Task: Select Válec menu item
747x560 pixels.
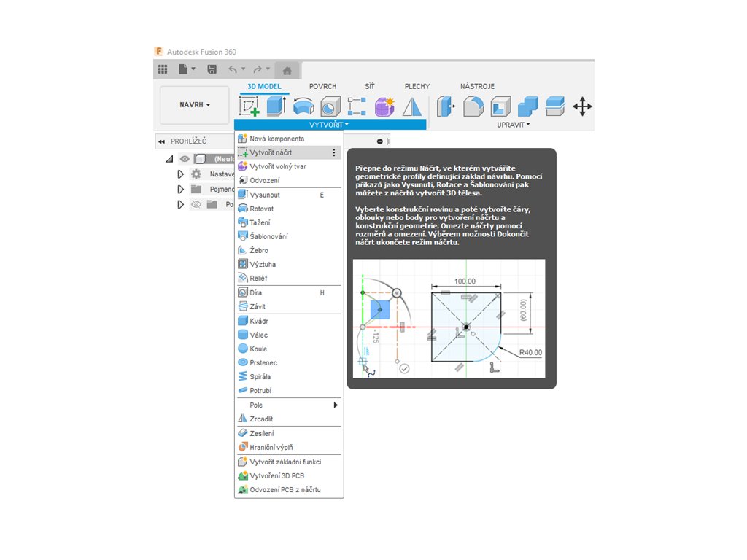Action: coord(289,335)
